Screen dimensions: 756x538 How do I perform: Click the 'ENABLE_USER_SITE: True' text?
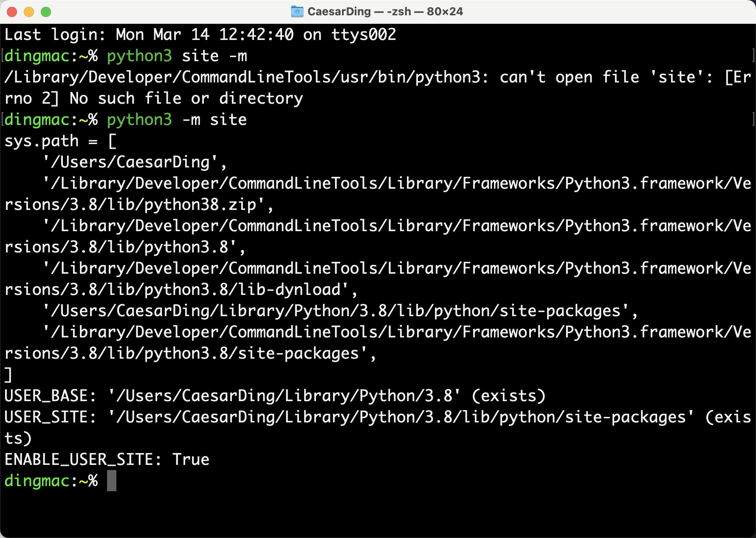click(106, 459)
